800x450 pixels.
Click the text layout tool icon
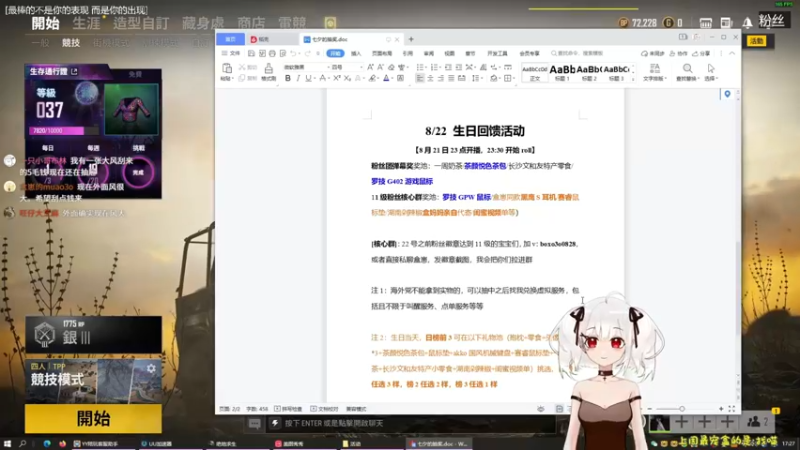click(655, 68)
